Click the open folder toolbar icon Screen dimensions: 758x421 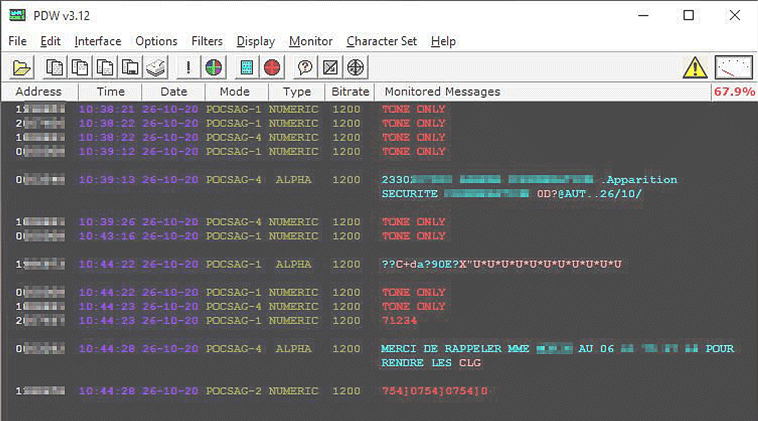(x=21, y=67)
